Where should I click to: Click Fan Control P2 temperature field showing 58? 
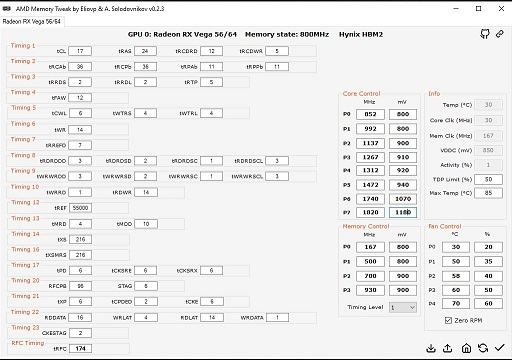click(456, 276)
